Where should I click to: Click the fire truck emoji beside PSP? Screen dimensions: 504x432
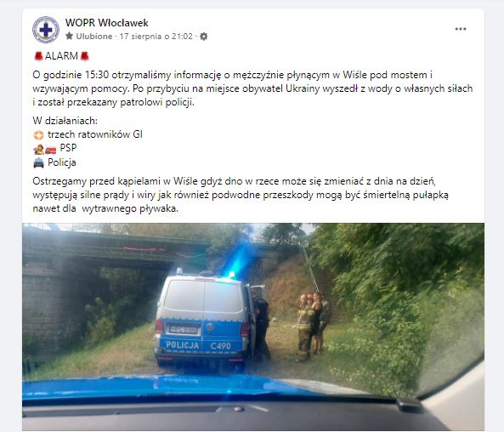pos(50,150)
